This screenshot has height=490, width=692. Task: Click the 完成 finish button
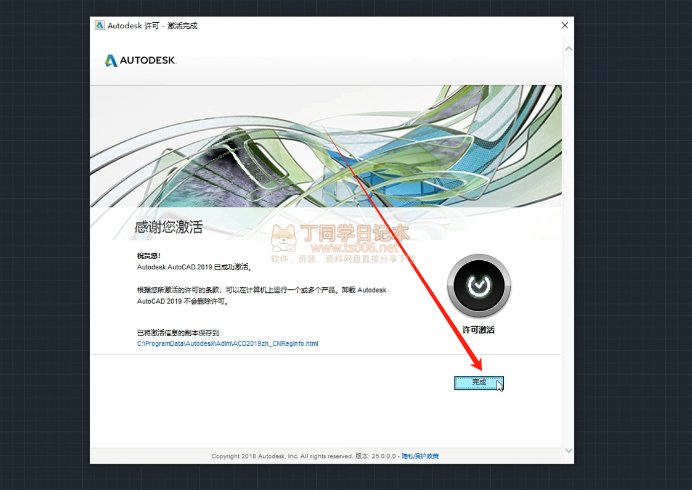coord(478,382)
